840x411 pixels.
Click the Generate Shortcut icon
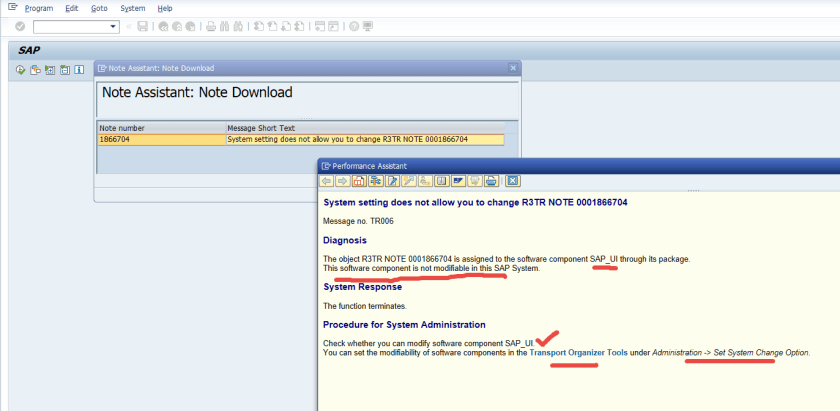tap(333, 26)
